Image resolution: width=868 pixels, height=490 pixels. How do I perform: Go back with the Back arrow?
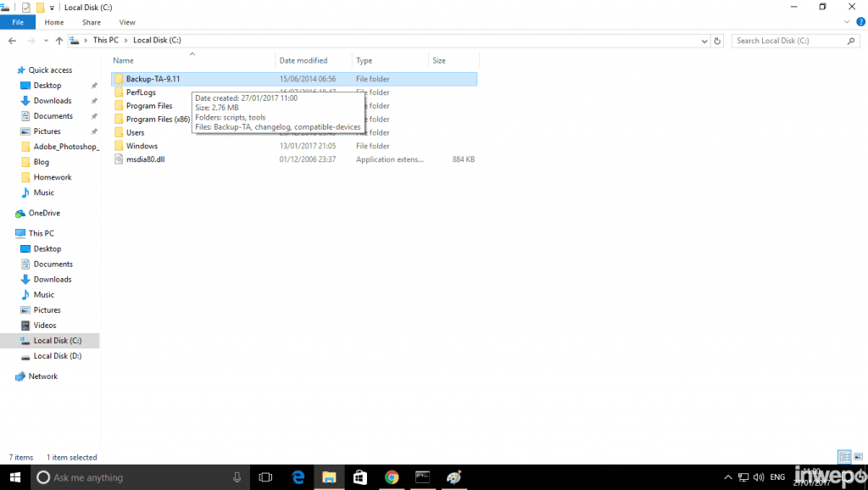pos(12,41)
